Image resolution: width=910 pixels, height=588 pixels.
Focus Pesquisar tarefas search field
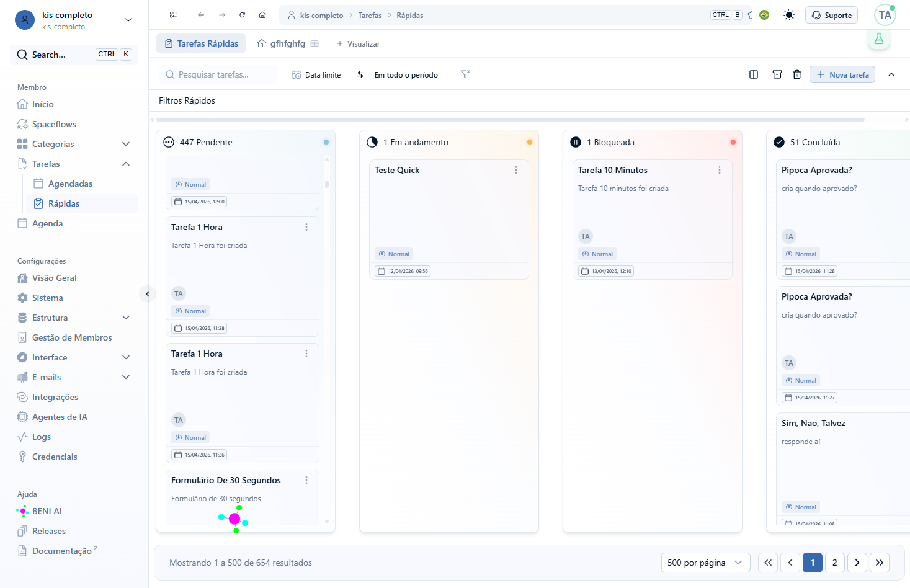[218, 74]
